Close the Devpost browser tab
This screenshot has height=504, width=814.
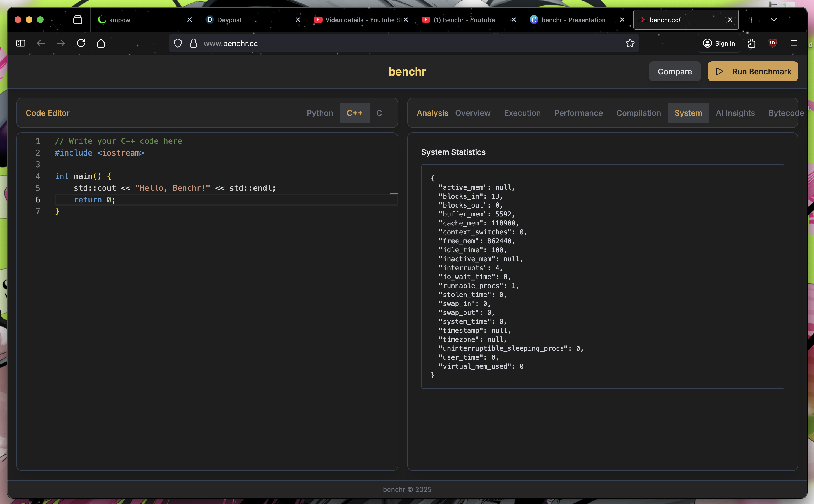tap(298, 20)
